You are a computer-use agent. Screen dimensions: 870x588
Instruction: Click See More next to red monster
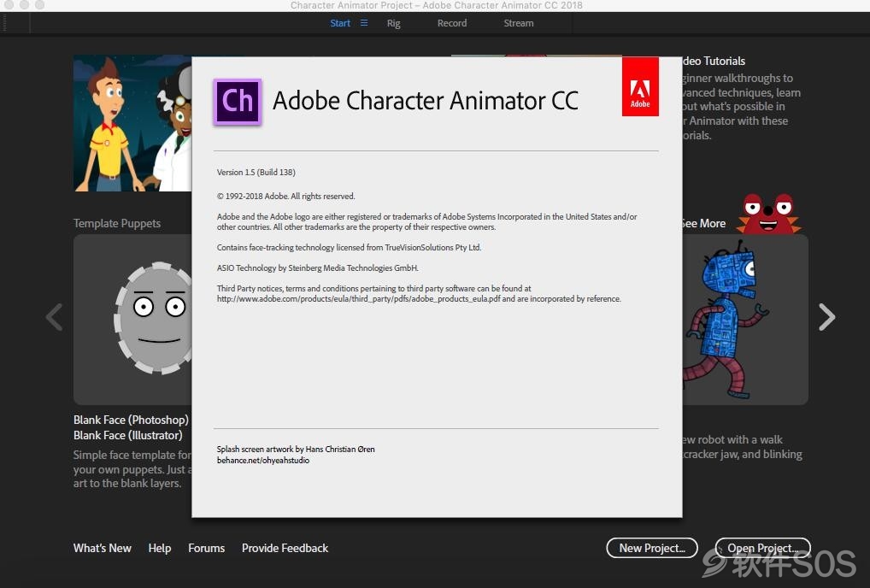click(x=704, y=223)
